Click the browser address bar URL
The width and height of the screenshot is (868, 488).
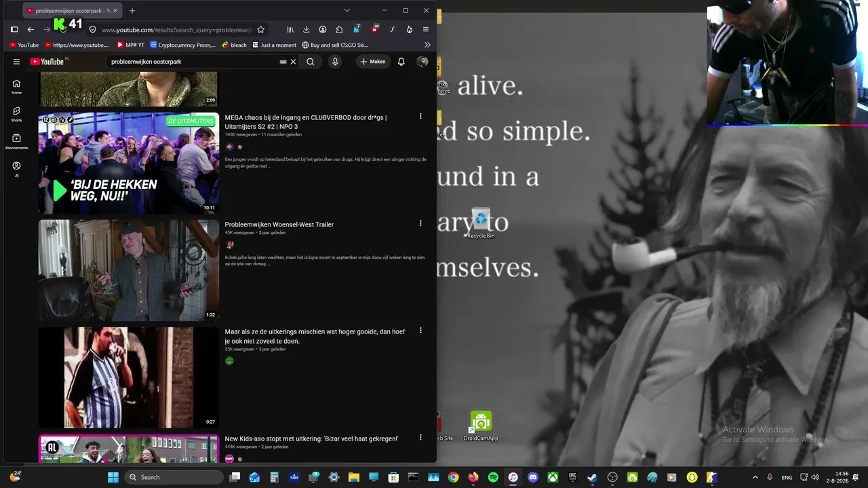tap(176, 30)
